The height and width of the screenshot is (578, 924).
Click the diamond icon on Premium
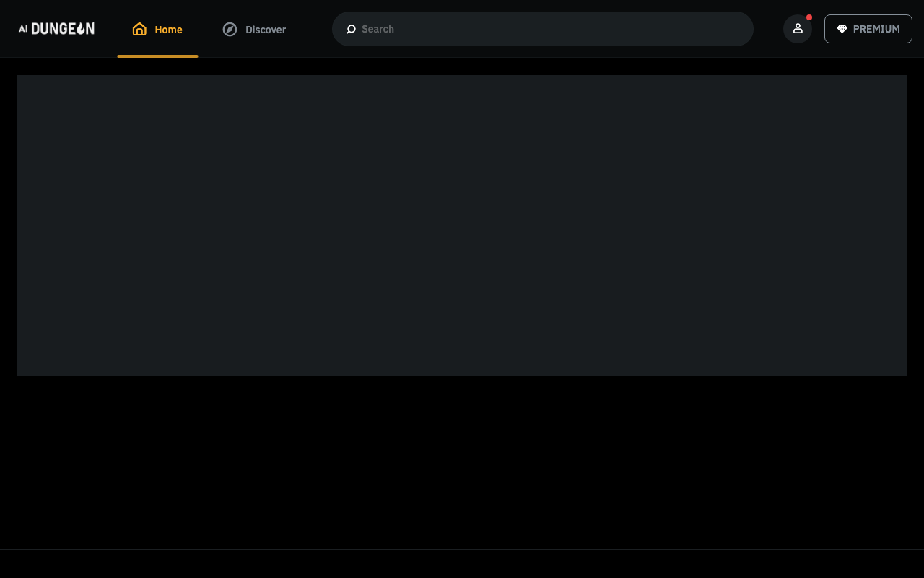click(x=842, y=29)
